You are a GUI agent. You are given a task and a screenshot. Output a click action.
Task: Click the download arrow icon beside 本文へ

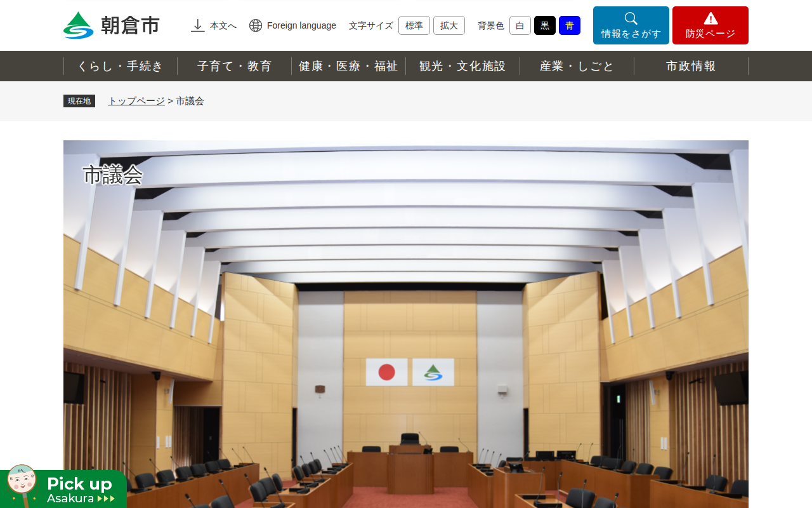198,25
